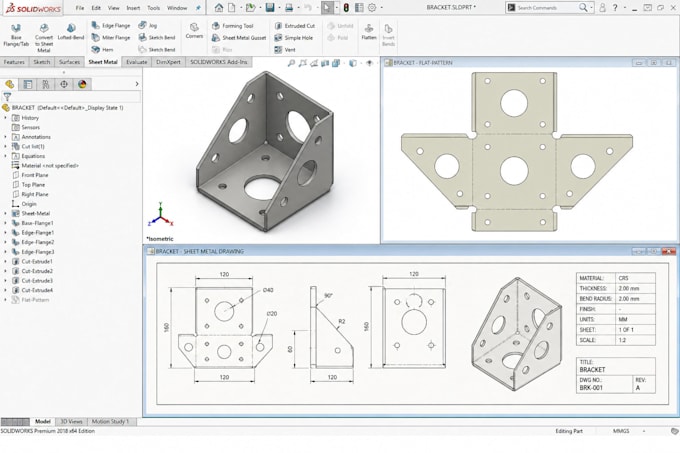Click the Print icon
The width and height of the screenshot is (680, 453).
(x=289, y=7)
